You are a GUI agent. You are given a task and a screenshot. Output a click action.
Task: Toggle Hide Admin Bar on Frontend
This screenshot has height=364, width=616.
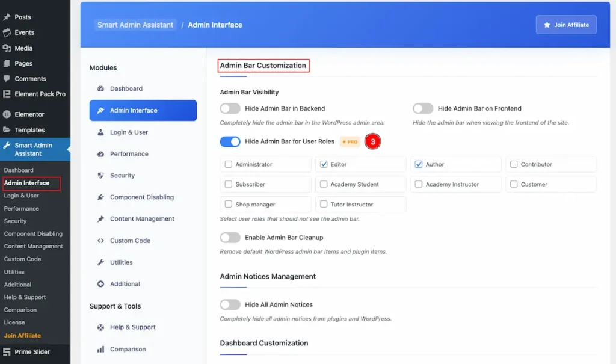coord(423,108)
